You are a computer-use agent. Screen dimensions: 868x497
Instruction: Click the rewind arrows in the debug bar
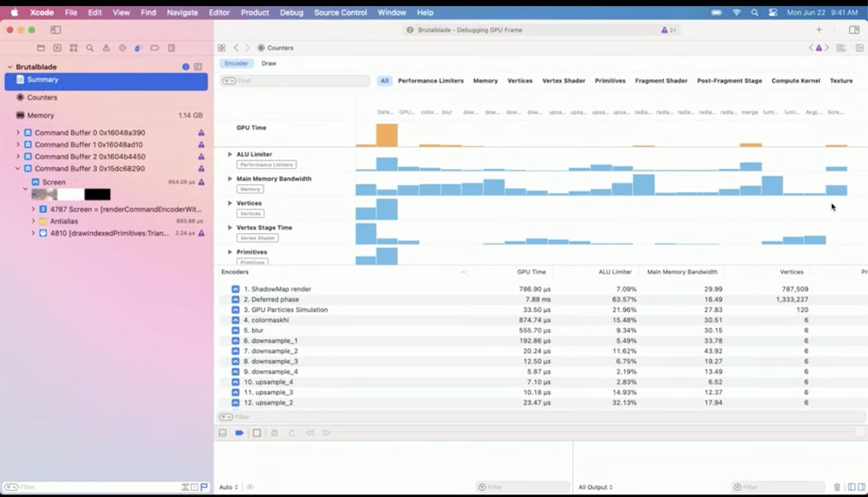pyautogui.click(x=310, y=433)
